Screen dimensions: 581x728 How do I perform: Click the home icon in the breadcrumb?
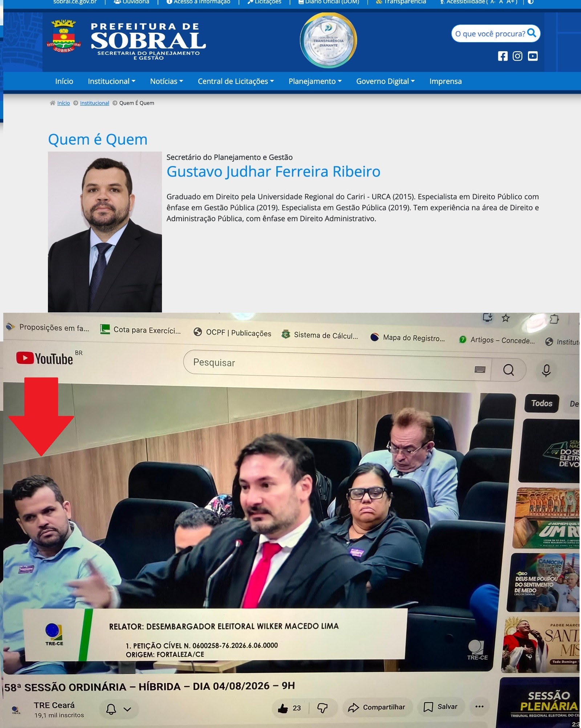point(53,103)
